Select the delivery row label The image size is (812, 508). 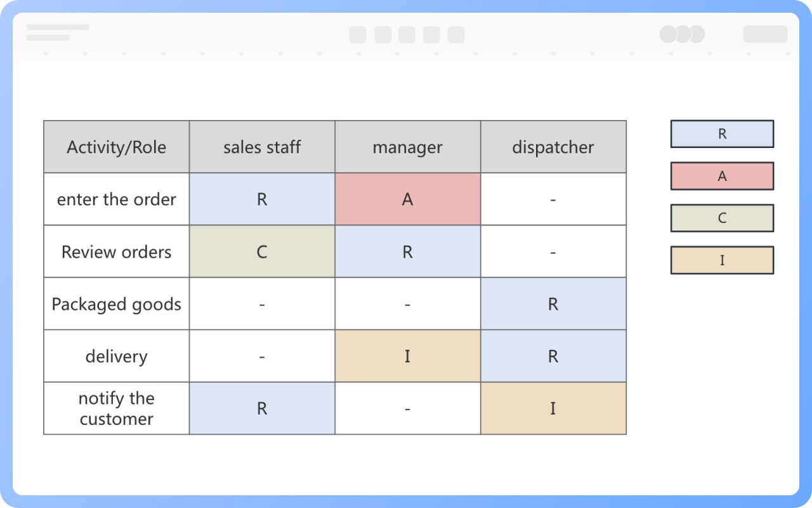116,356
